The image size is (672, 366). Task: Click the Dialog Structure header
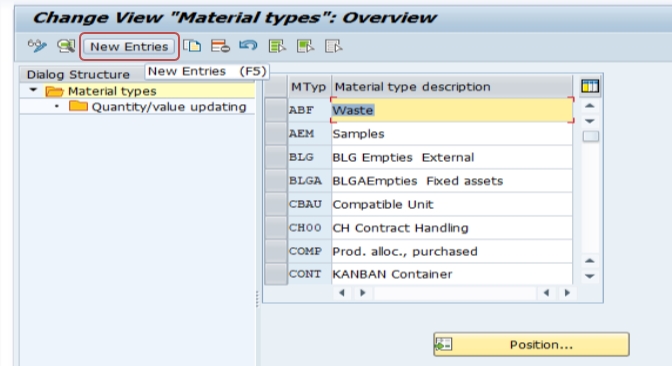pyautogui.click(x=78, y=74)
